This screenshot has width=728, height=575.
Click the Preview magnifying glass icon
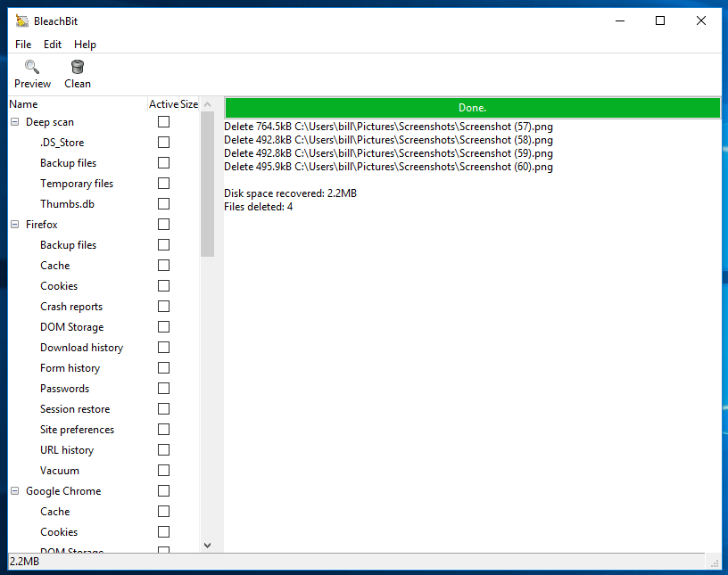pyautogui.click(x=32, y=67)
